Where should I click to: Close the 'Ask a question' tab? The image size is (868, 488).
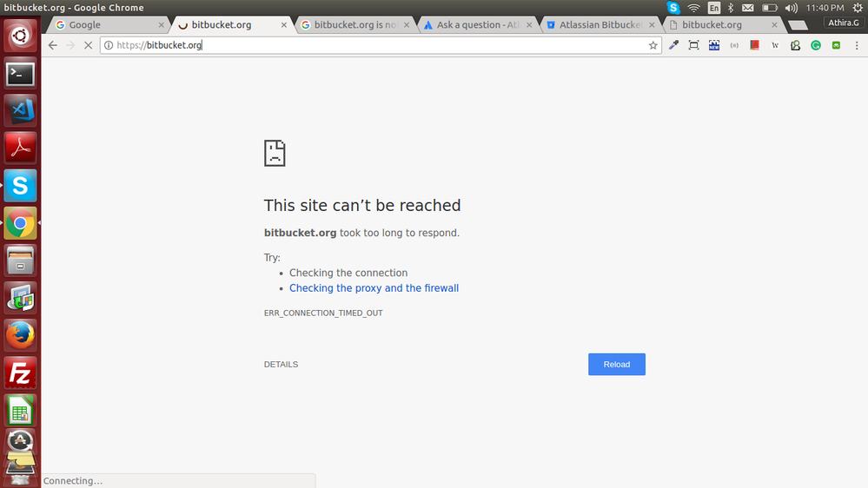coord(529,25)
